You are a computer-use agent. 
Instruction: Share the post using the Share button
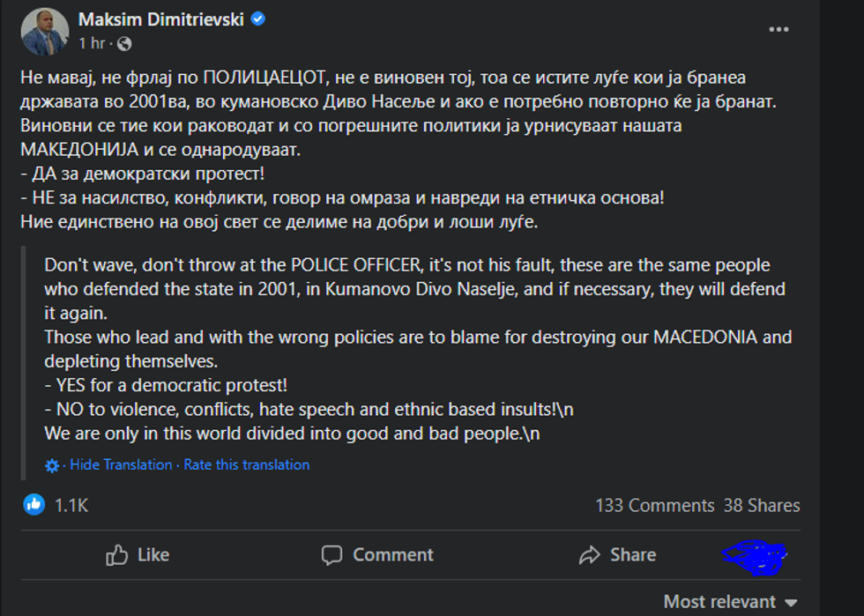pos(617,555)
